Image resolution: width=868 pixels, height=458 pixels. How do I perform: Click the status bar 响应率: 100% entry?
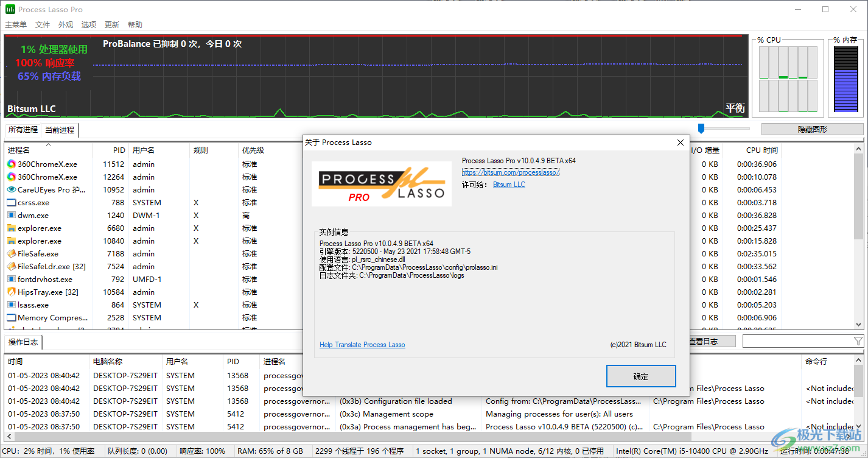(202, 451)
